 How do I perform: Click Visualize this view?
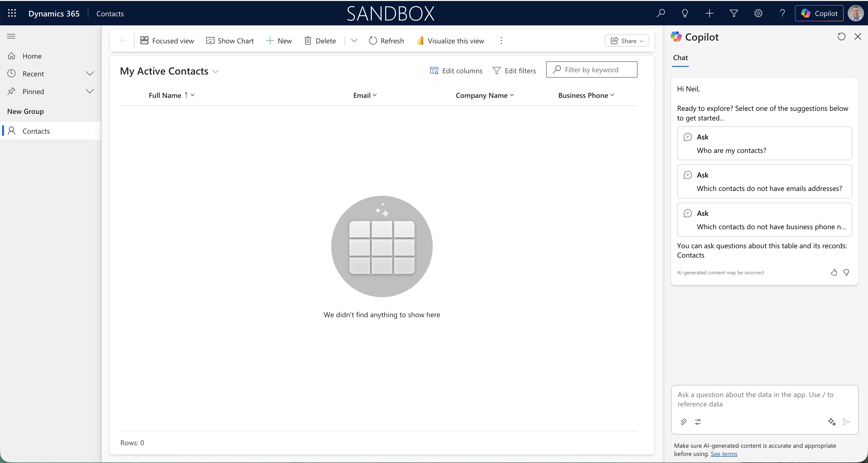(x=450, y=41)
